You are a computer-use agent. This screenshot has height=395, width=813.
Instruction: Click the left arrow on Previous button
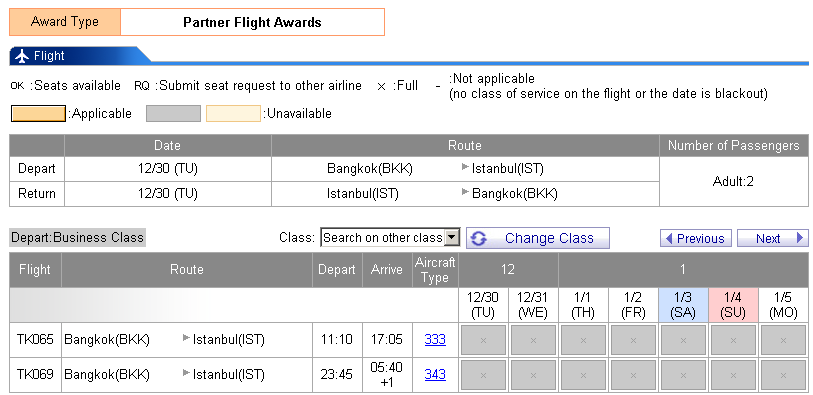pos(669,238)
